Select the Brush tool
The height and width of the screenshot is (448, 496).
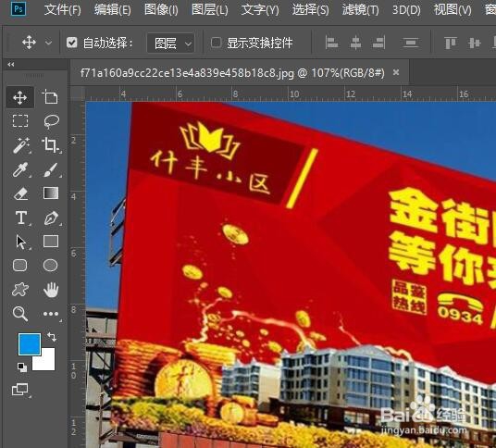(51, 169)
